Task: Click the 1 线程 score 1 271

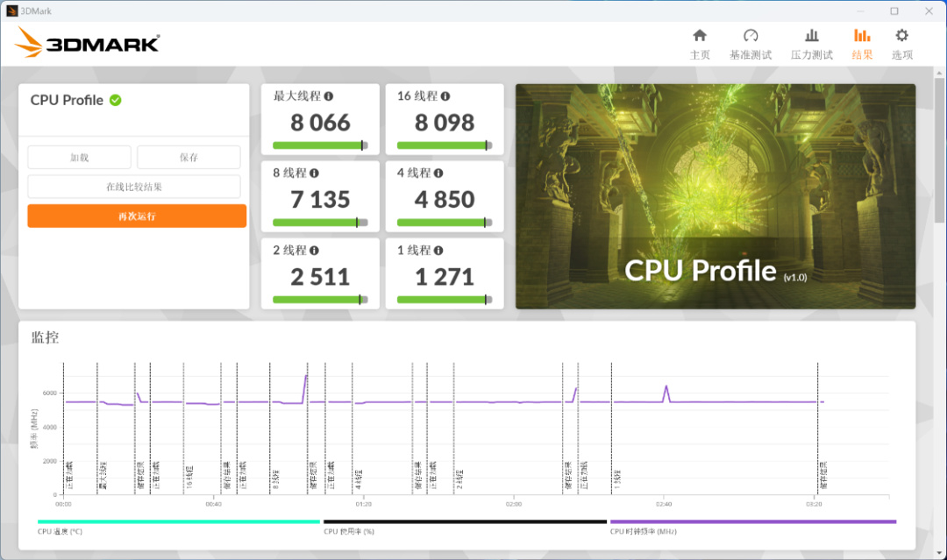Action: click(445, 277)
